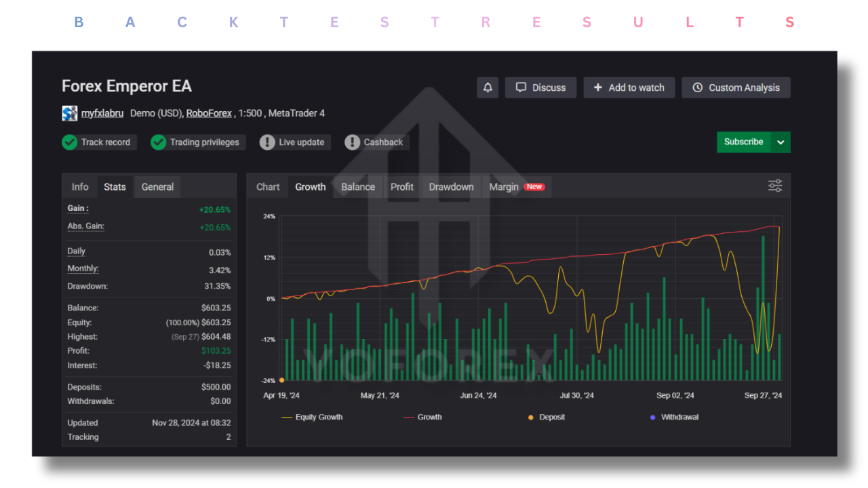This screenshot has height=488, width=868.
Task: Click the Track record checkmark icon
Action: point(69,142)
